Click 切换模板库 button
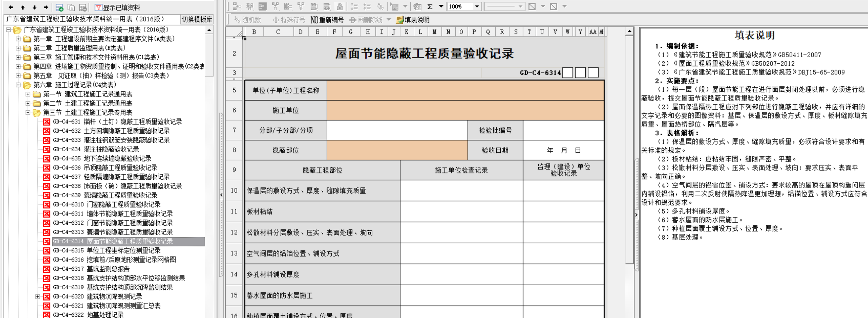The width and height of the screenshot is (868, 318). [x=197, y=19]
